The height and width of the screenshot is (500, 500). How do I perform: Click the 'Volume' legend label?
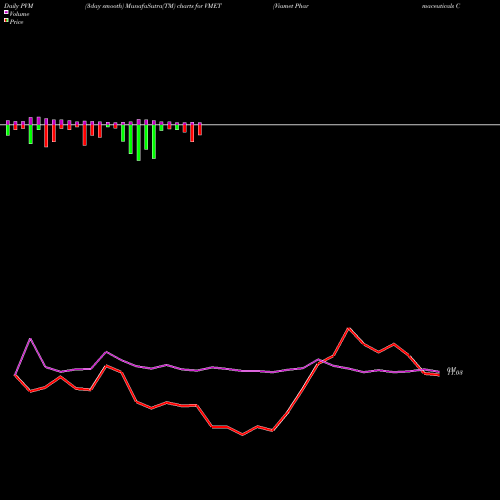[19, 14]
